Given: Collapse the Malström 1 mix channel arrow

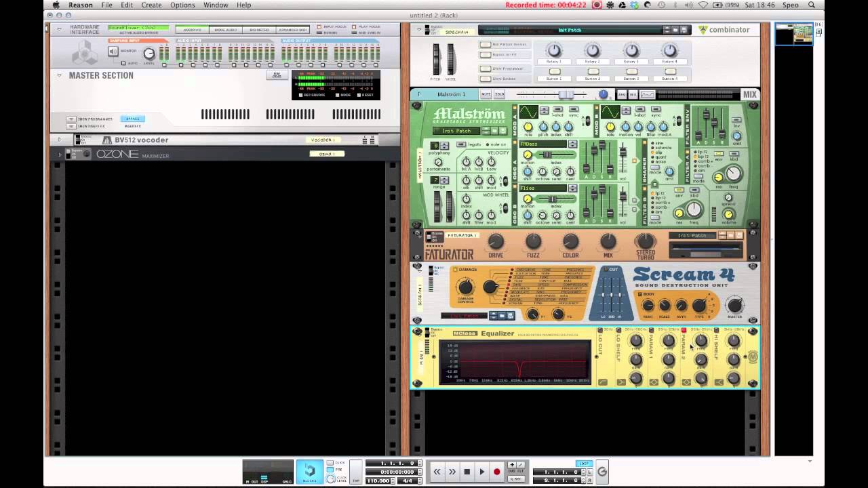Looking at the screenshot, I should coord(419,94).
